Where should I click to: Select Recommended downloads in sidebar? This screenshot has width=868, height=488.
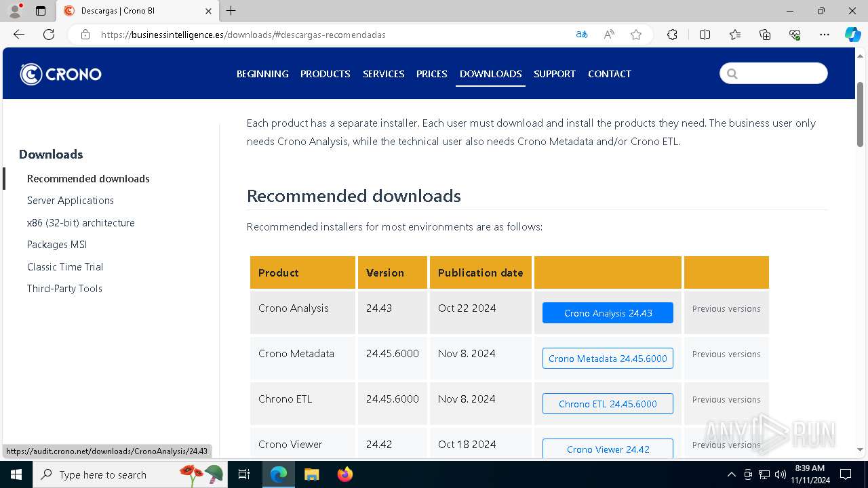tap(88, 179)
